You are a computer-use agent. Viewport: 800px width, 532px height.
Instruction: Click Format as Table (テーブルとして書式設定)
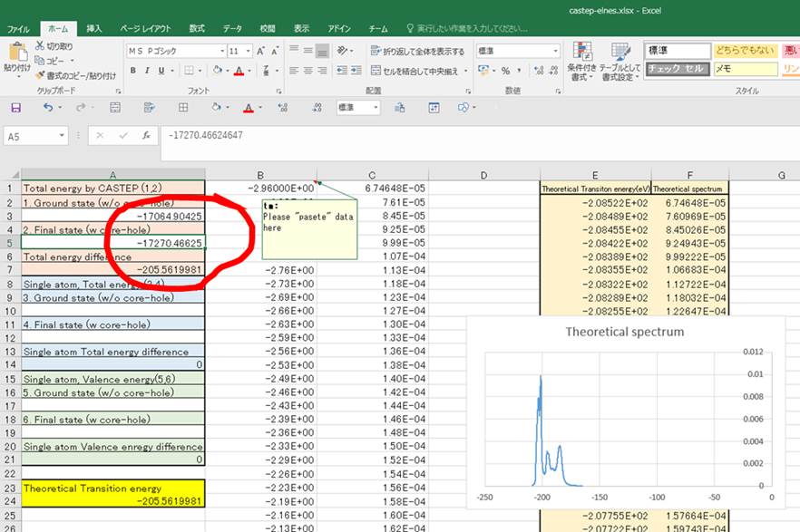[620, 62]
